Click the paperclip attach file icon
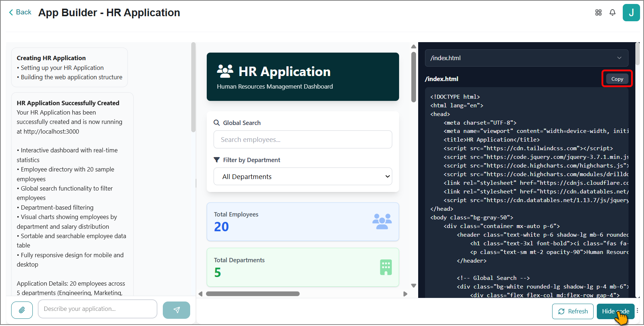The width and height of the screenshot is (644, 326). [x=22, y=310]
